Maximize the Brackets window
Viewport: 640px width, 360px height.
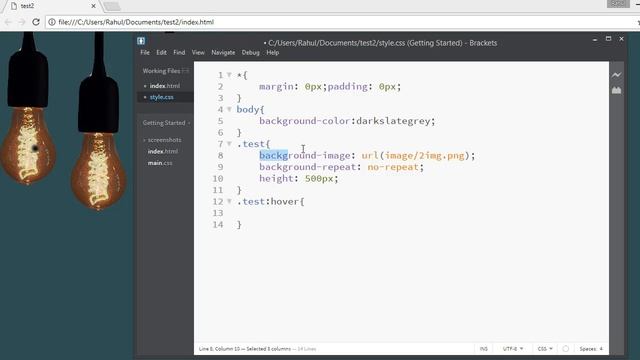tap(608, 39)
